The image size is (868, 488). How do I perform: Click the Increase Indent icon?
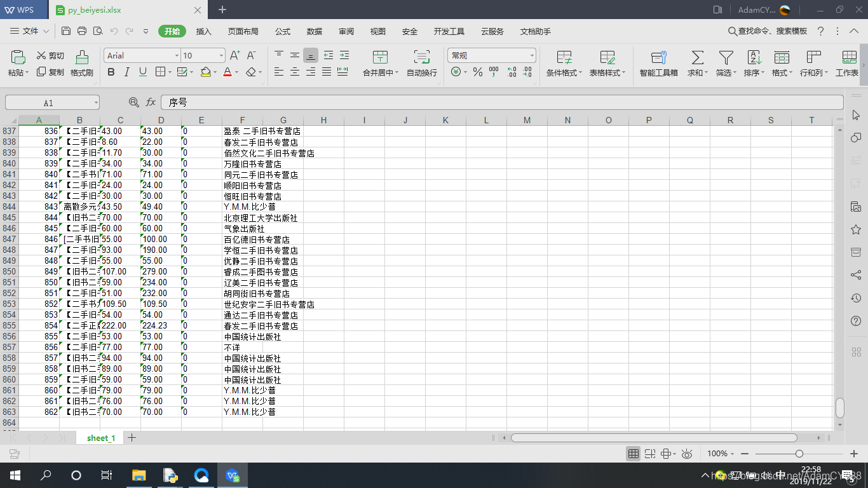click(344, 55)
